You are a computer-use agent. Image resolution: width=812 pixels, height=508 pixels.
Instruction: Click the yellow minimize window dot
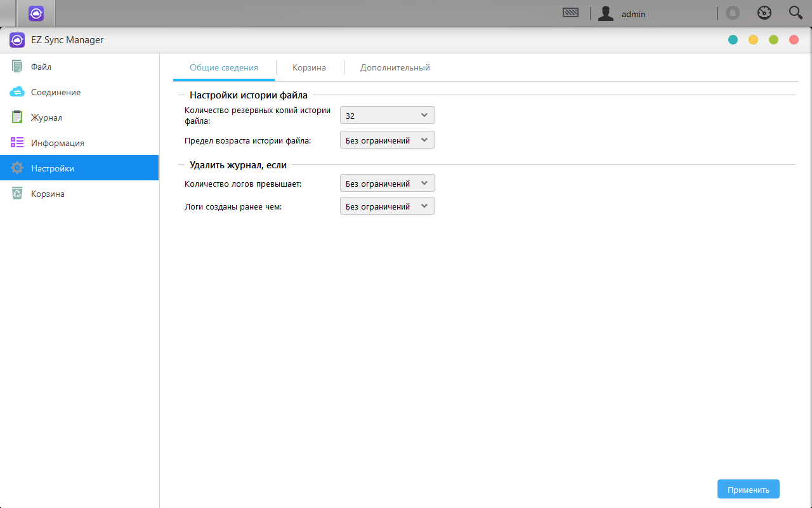click(753, 40)
